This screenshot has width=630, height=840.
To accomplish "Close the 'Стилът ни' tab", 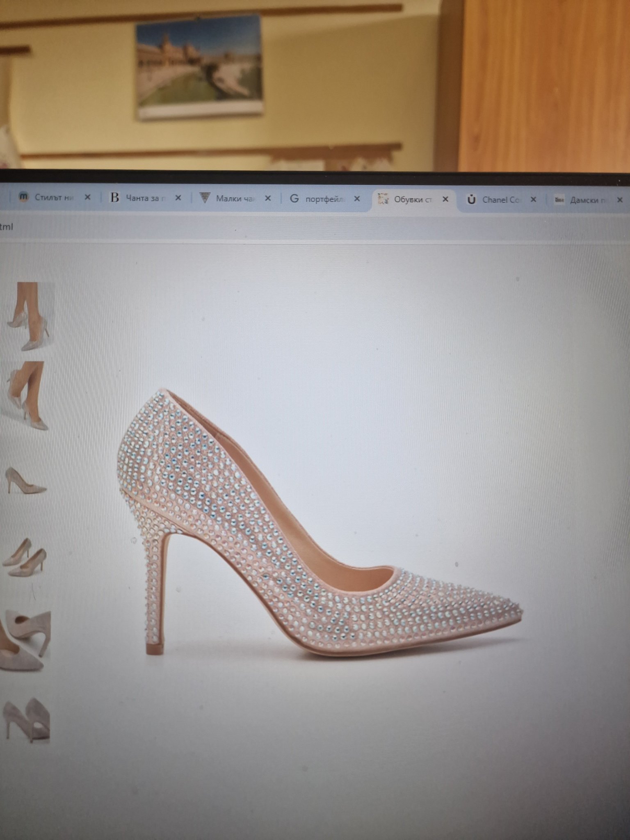I will click(87, 197).
